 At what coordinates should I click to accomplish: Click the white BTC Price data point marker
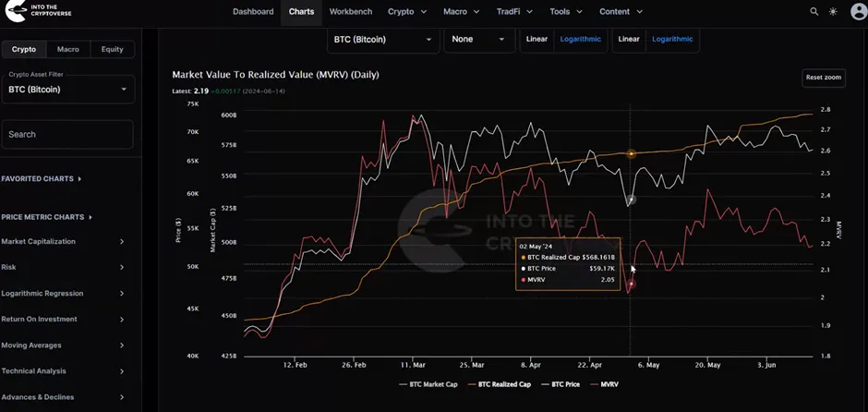point(632,200)
